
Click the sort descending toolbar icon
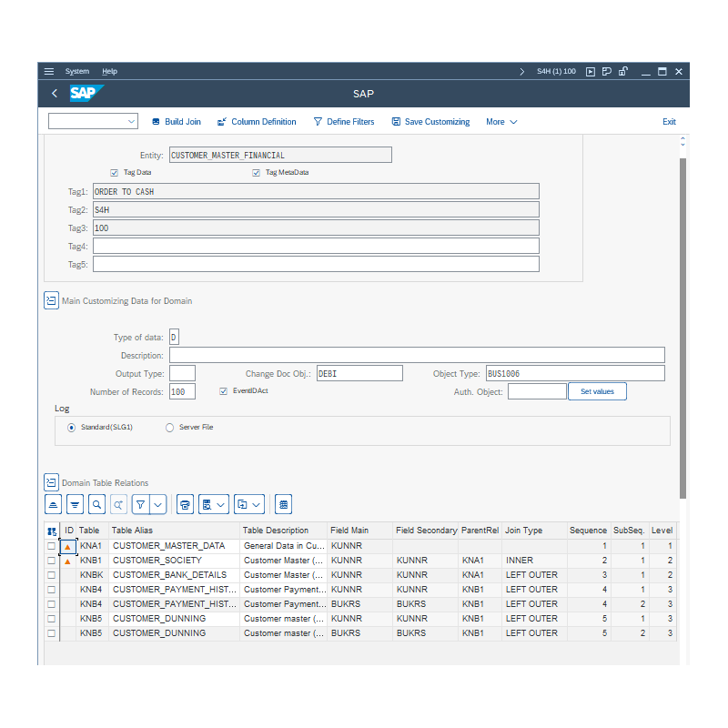[x=76, y=504]
